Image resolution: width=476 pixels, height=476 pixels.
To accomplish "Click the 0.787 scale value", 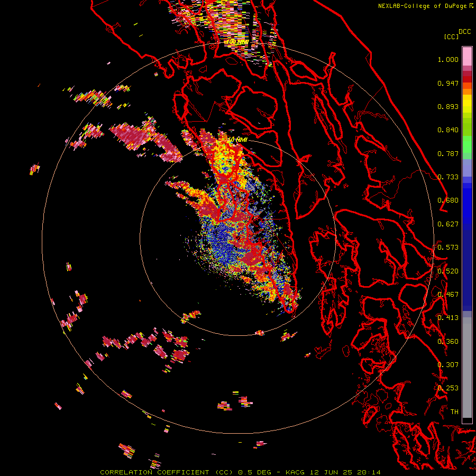I will pyautogui.click(x=448, y=153).
